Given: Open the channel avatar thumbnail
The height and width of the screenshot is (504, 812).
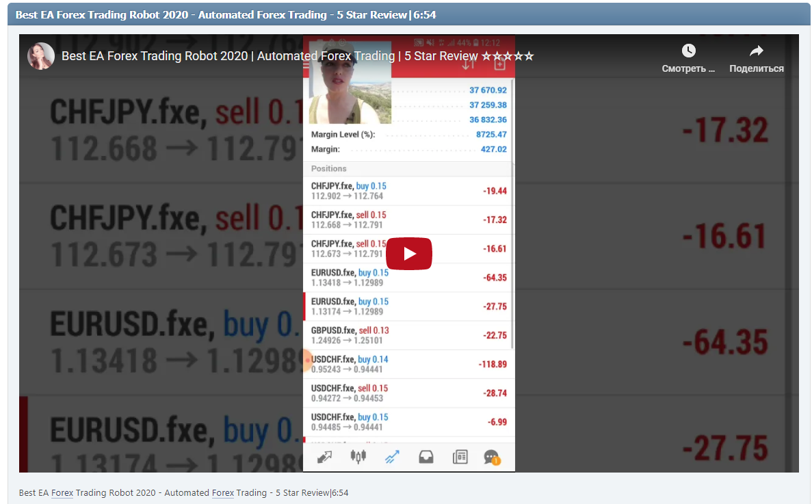Looking at the screenshot, I should coord(40,56).
